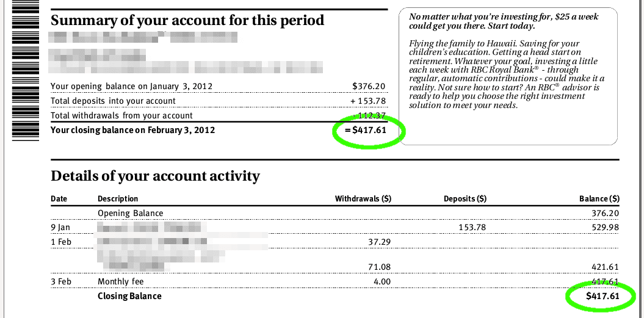Image resolution: width=644 pixels, height=318 pixels.
Task: Click the 'Summary of your account' heading
Action: click(187, 20)
